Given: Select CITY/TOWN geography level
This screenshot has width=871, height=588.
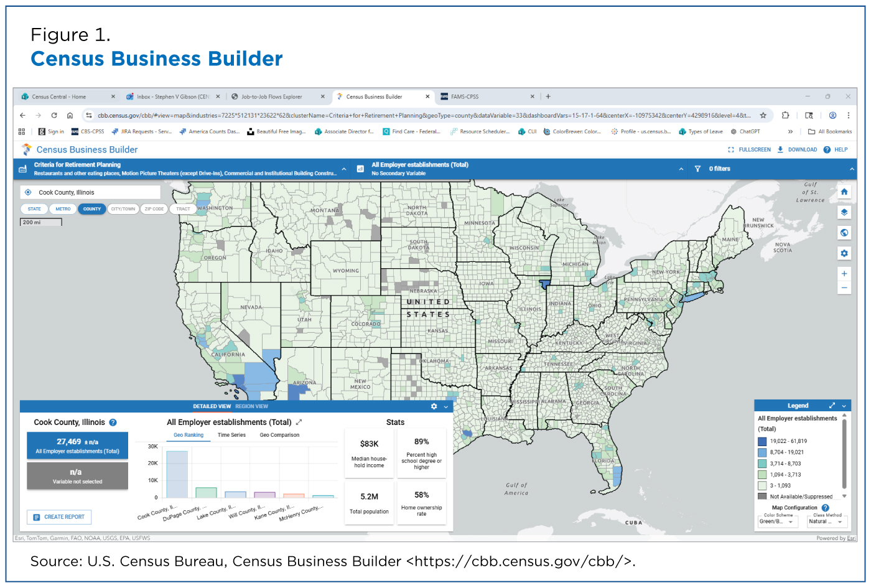Looking at the screenshot, I should (123, 209).
